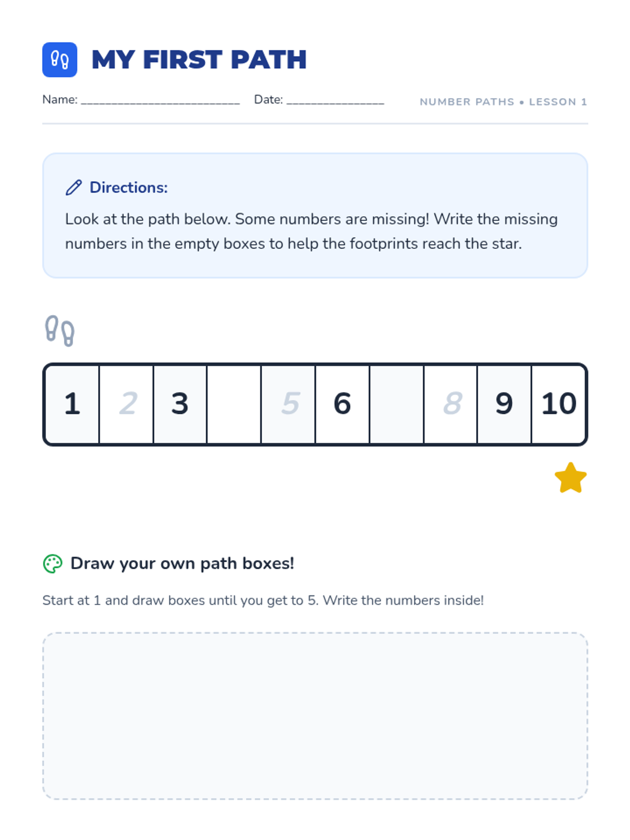
Task: Click the box with number 10
Action: click(559, 404)
